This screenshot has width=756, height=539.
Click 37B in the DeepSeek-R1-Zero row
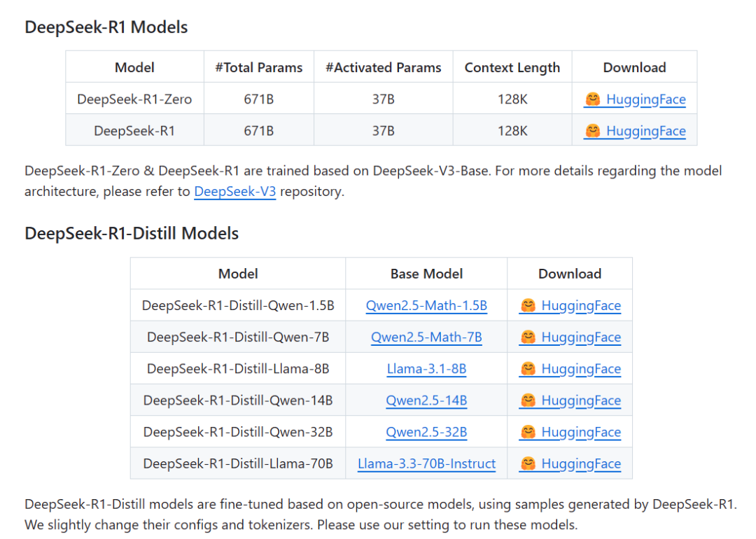click(384, 99)
